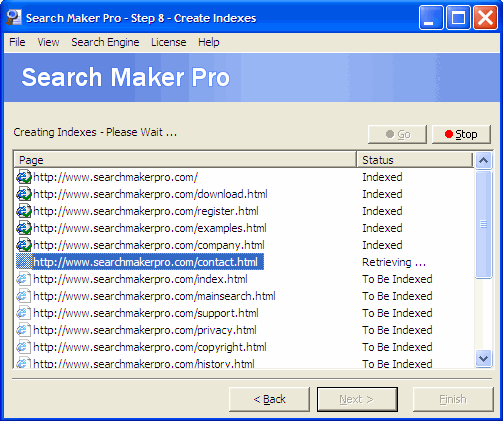503x421 pixels.
Task: Click the Indexed status of download.html
Action: [x=382, y=194]
